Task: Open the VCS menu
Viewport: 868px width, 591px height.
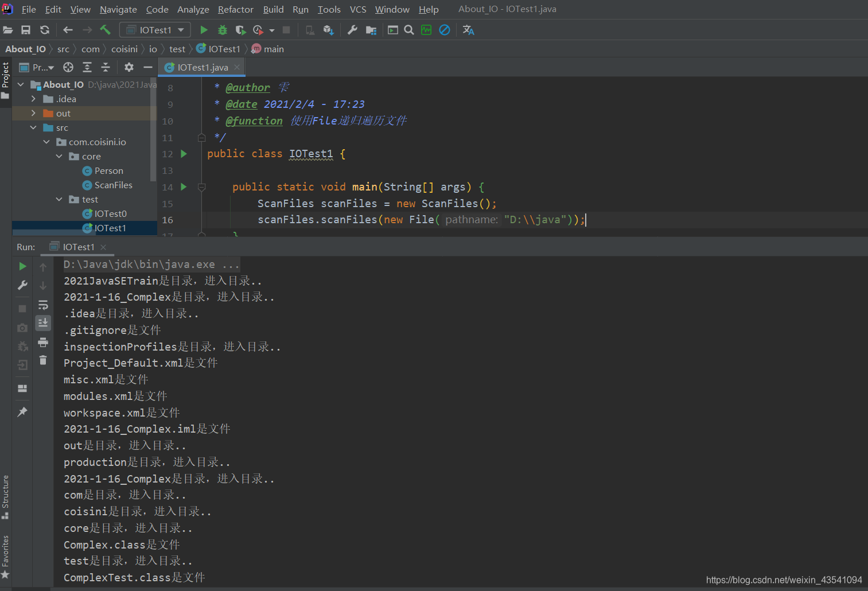Action: pos(358,9)
